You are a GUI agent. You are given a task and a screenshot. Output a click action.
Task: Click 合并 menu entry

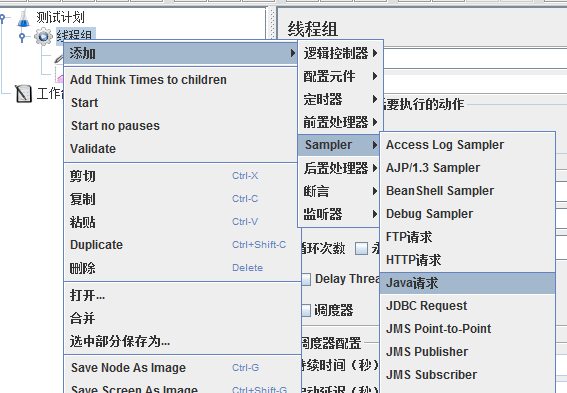point(181,318)
